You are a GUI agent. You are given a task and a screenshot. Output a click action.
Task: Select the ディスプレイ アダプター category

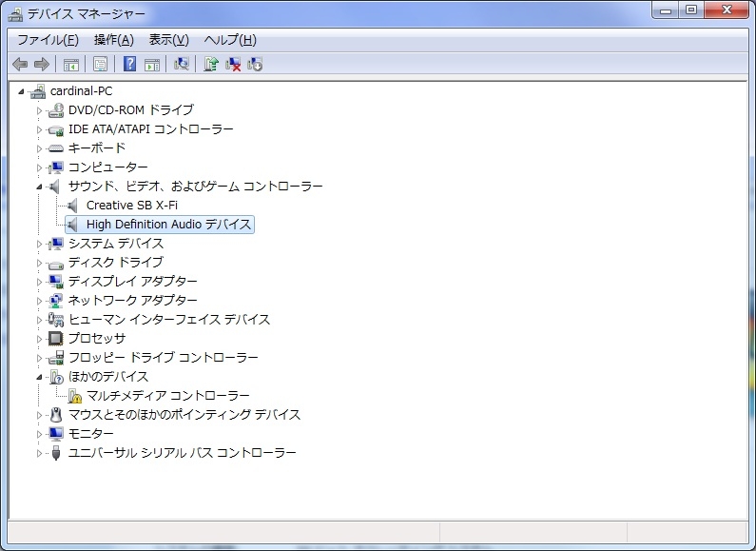pos(132,282)
